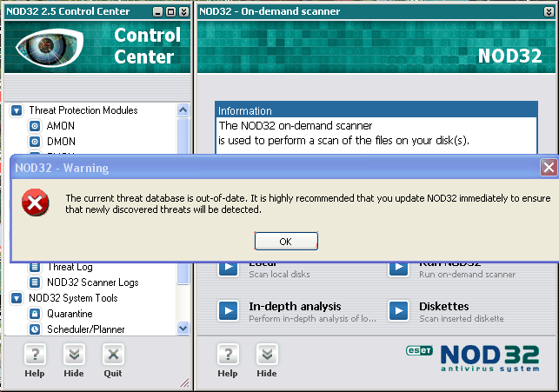Click the Threat Protection Modules label
Screen dimensions: 559x392
click(83, 110)
